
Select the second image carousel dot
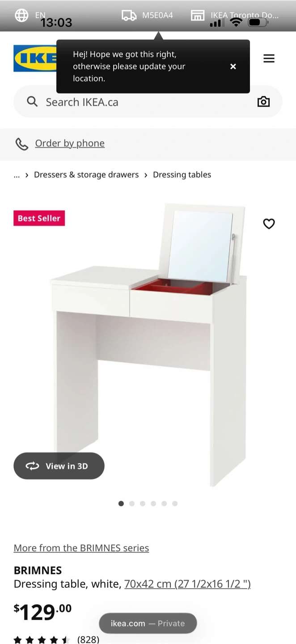(132, 504)
